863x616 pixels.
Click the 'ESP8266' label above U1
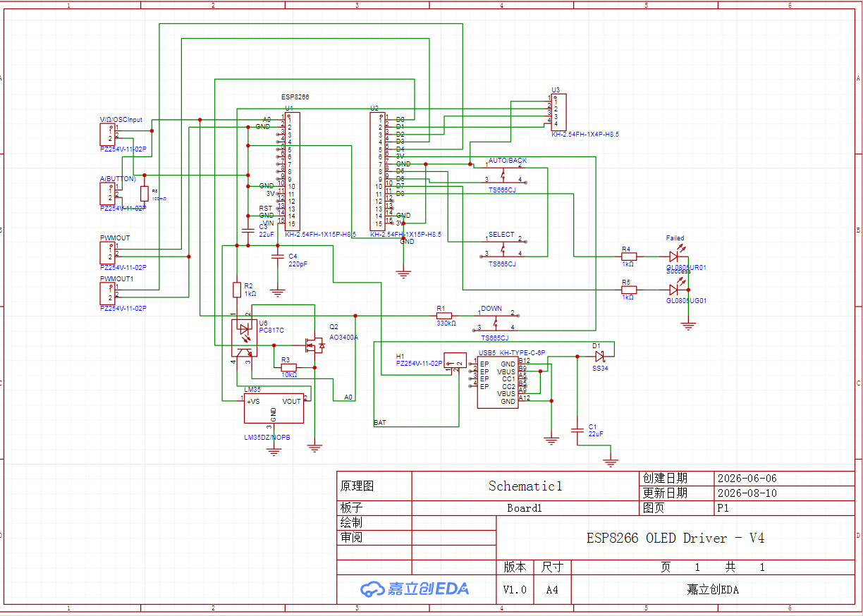coord(295,97)
